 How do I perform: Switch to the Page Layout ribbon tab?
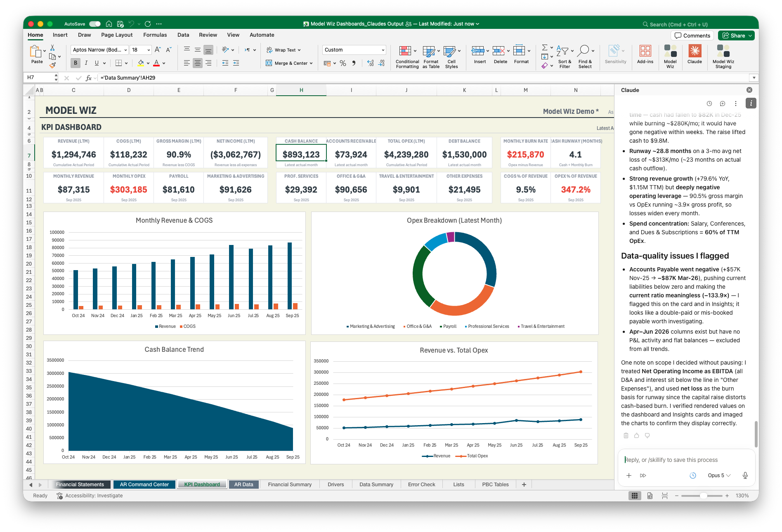point(117,35)
